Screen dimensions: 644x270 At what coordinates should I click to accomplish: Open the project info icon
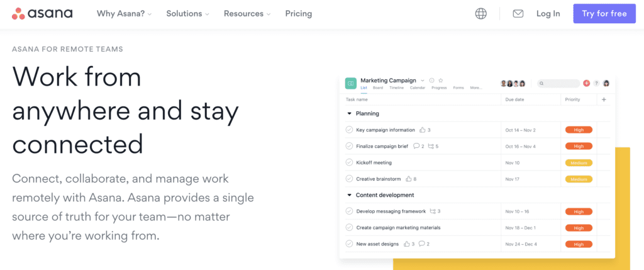tap(431, 81)
